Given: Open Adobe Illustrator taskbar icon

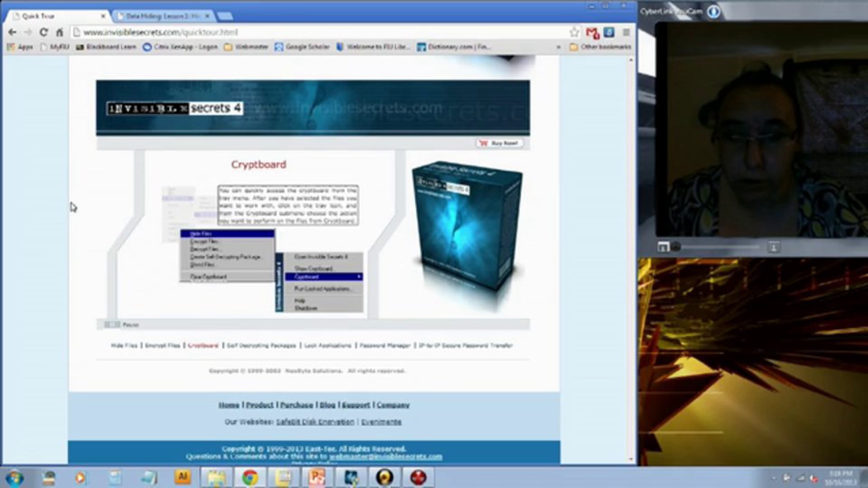Looking at the screenshot, I should (183, 477).
